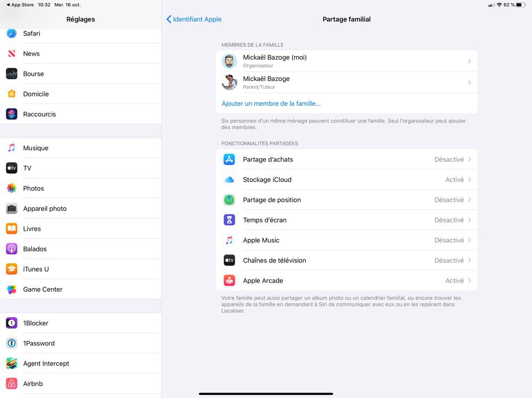Tap organizer Memoji avatar thumbnail
532x398 pixels.
coord(229,61)
